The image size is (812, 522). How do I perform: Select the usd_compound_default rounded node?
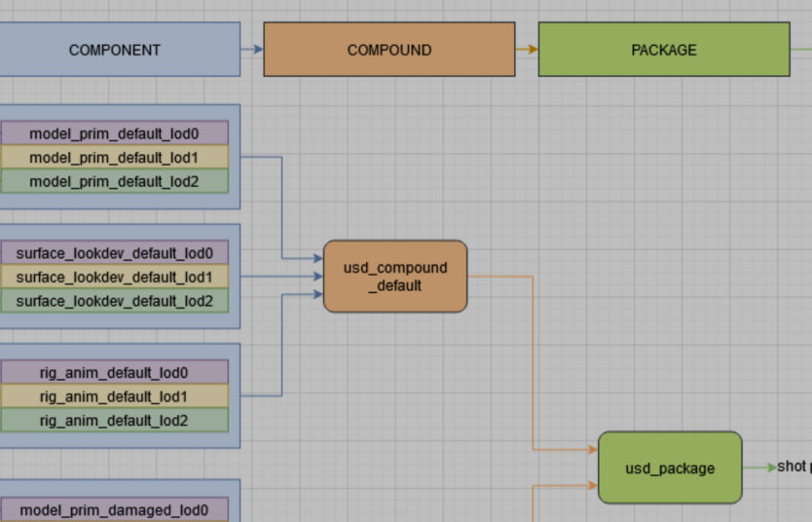[x=395, y=277]
